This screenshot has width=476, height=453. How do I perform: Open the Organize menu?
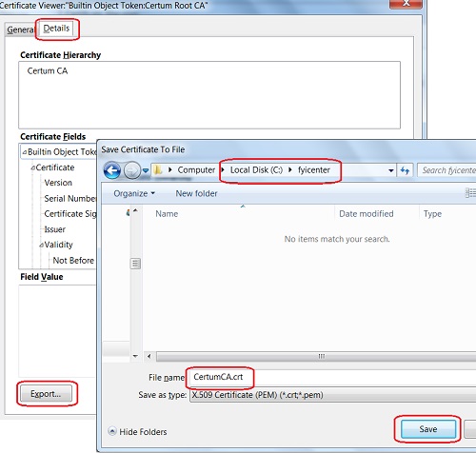[x=134, y=193]
